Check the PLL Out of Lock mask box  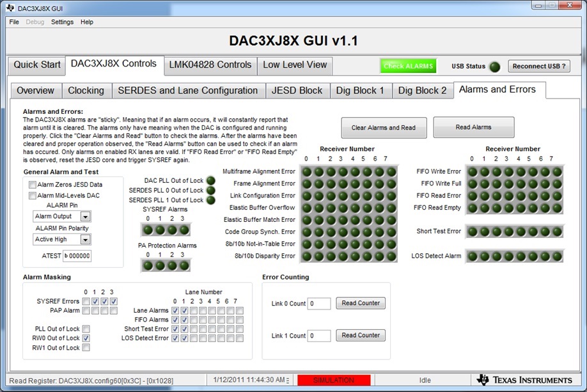pyautogui.click(x=86, y=329)
